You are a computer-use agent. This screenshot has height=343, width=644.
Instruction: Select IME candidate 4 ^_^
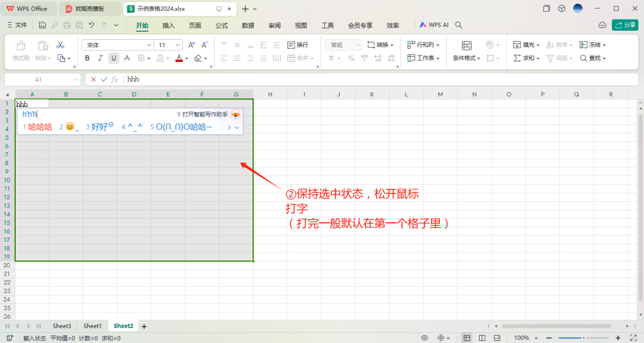tap(132, 127)
